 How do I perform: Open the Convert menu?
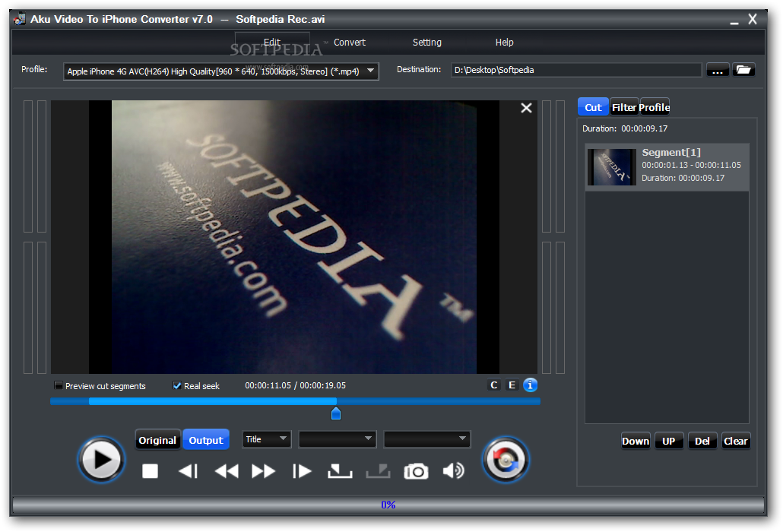pyautogui.click(x=350, y=43)
